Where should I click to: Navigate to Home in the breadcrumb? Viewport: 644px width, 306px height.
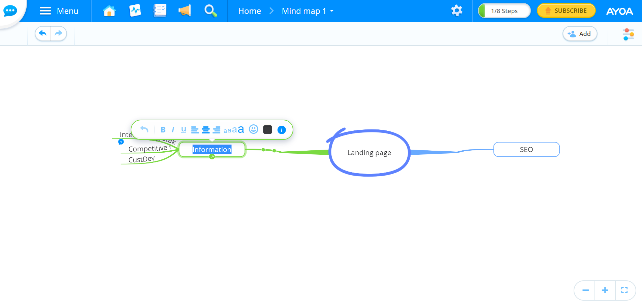coord(249,11)
